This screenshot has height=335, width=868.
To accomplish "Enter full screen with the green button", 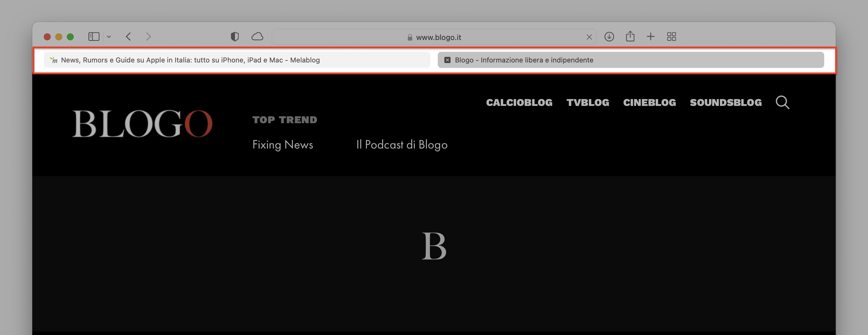I will (70, 37).
